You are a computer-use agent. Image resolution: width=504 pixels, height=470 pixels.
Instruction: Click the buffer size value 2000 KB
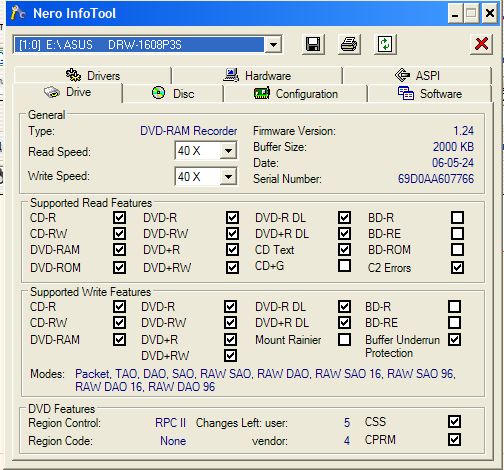[453, 147]
